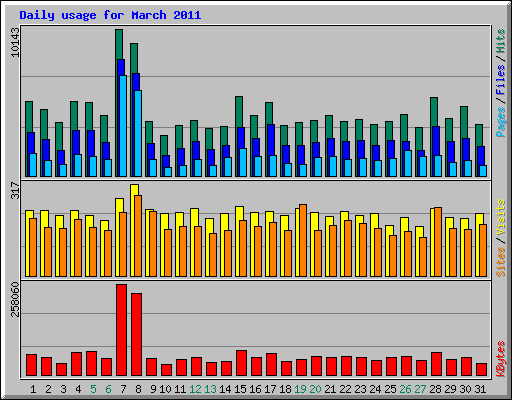Click the day 30 axis label
The height and width of the screenshot is (400, 512).
pos(465,389)
